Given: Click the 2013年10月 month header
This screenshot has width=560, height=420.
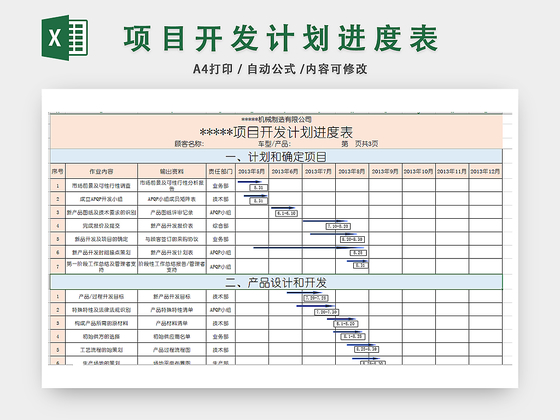Looking at the screenshot, I should 419,171.
